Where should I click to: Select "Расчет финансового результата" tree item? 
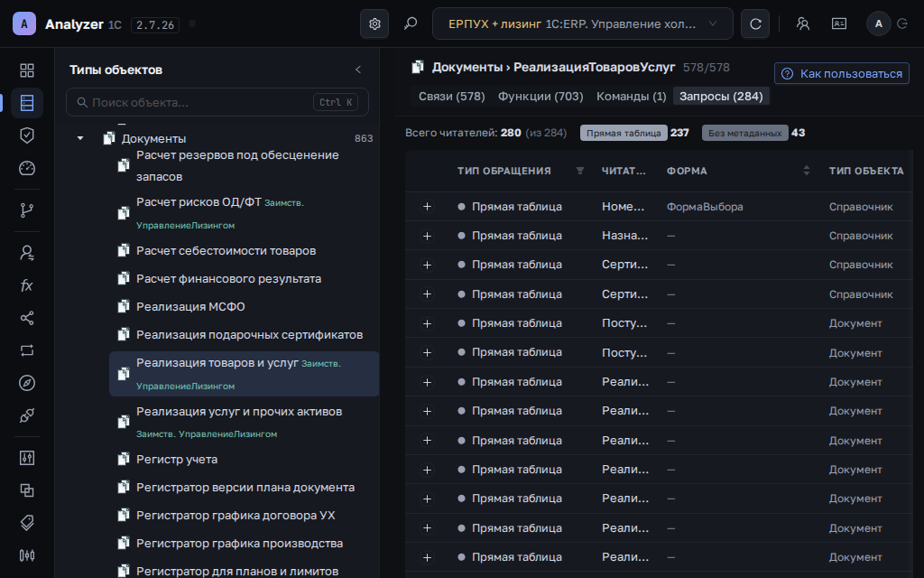pos(228,278)
